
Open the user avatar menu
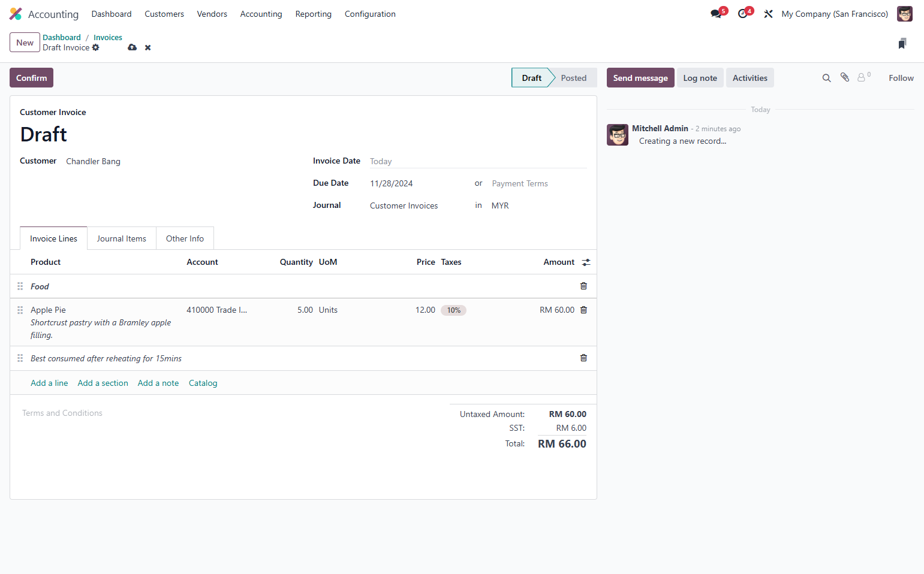[x=905, y=14]
